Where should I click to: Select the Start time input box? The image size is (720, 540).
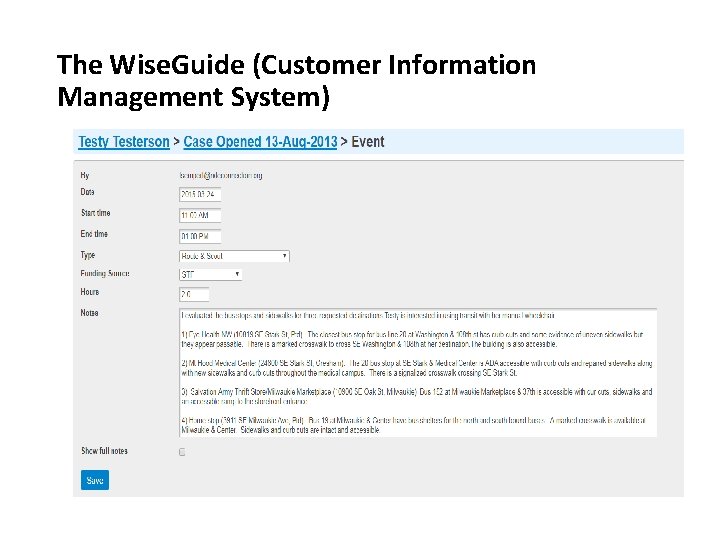200,215
